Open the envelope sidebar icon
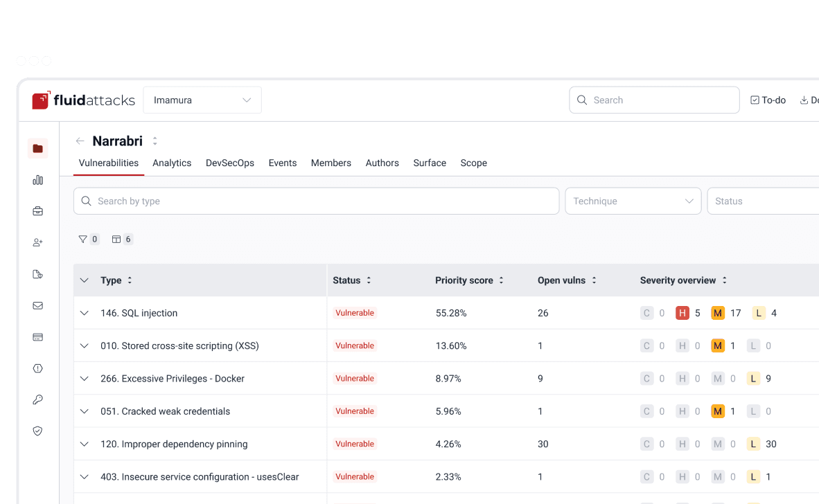Image resolution: width=819 pixels, height=504 pixels. 37,306
